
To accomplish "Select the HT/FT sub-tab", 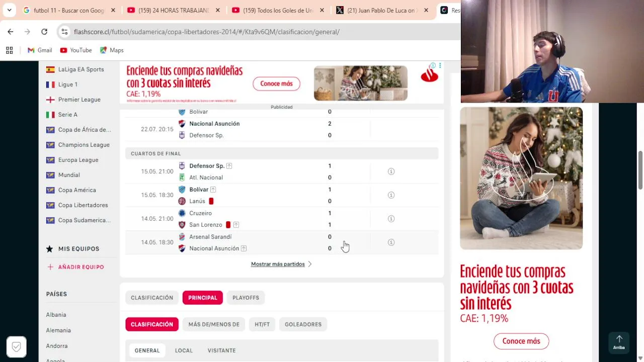I will coord(262,324).
